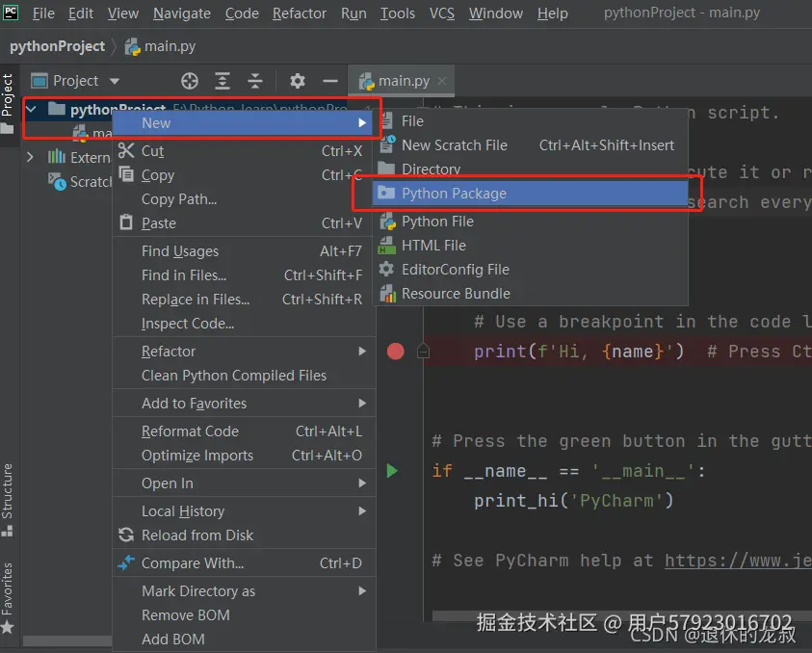Viewport: 812px width, 653px height.
Task: Choose Copy Path... in context menu
Action: tap(244, 198)
